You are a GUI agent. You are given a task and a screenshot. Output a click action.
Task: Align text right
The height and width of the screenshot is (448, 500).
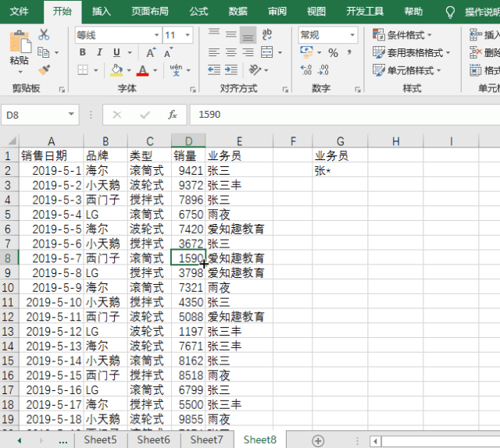pyautogui.click(x=248, y=52)
